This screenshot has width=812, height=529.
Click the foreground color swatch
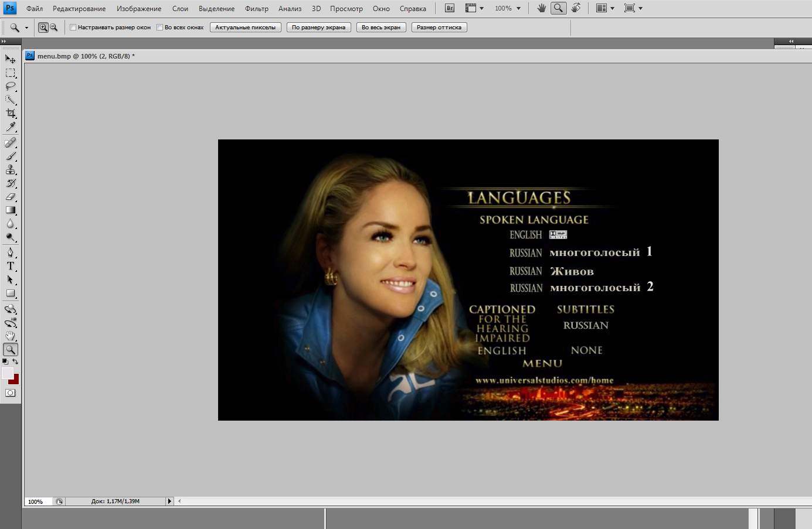[6, 373]
